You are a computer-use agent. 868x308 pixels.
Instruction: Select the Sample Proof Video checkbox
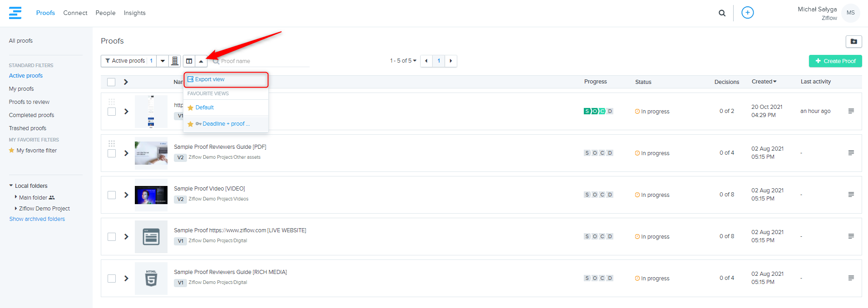coord(111,195)
